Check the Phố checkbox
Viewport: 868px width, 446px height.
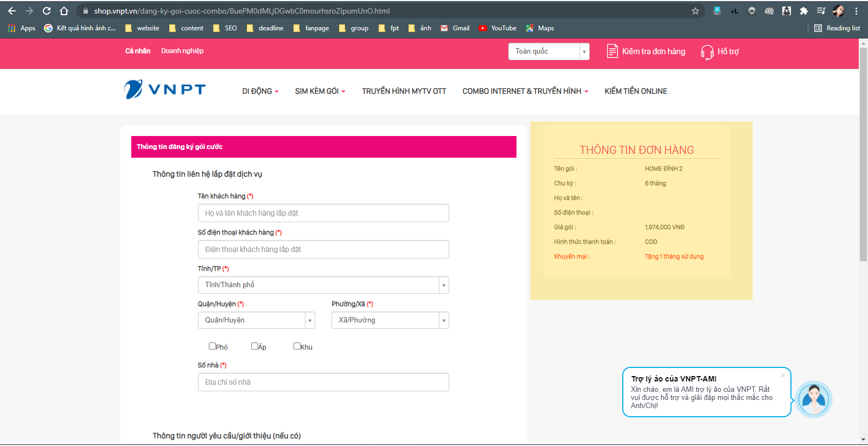tap(212, 346)
